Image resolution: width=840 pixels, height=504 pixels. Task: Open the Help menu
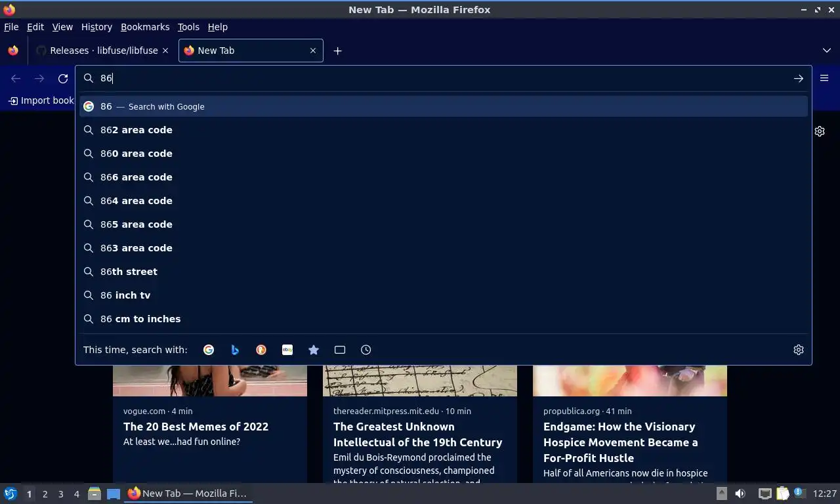[218, 27]
